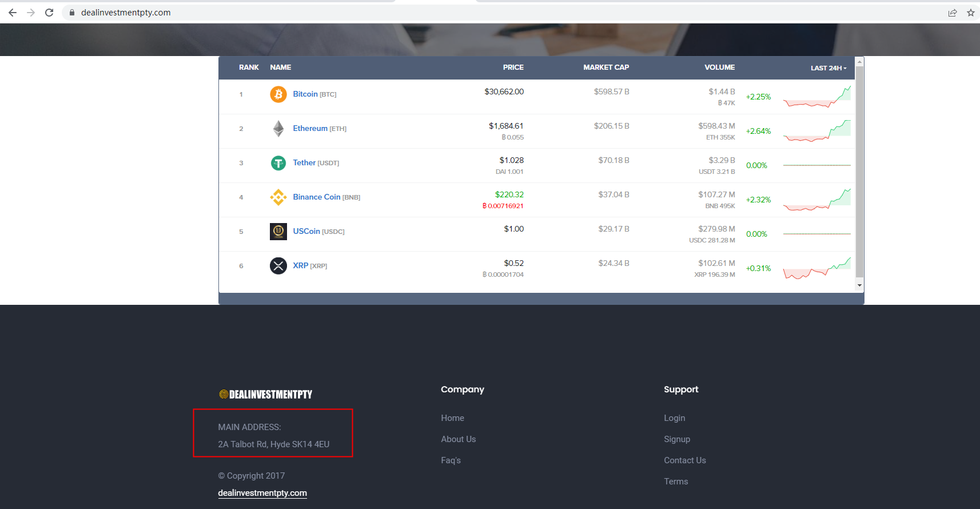980x509 pixels.
Task: Click the Company footer heading
Action: click(x=463, y=389)
